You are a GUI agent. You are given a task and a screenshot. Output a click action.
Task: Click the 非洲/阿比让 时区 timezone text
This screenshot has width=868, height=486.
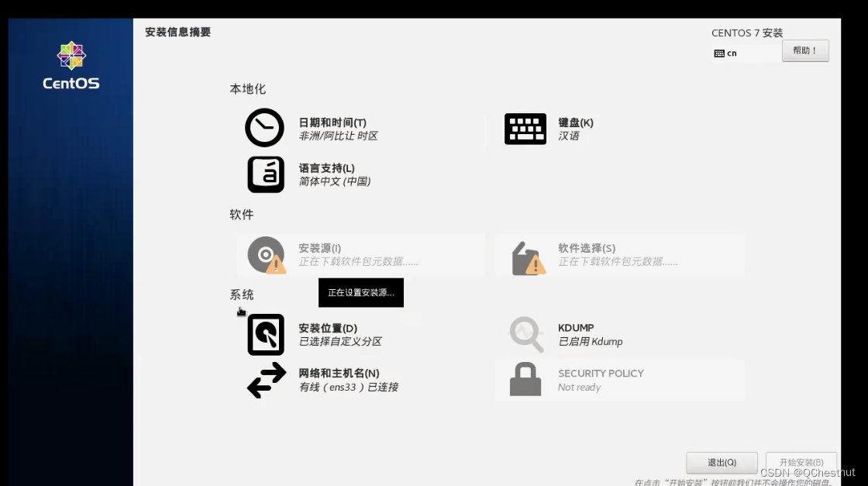click(x=338, y=136)
